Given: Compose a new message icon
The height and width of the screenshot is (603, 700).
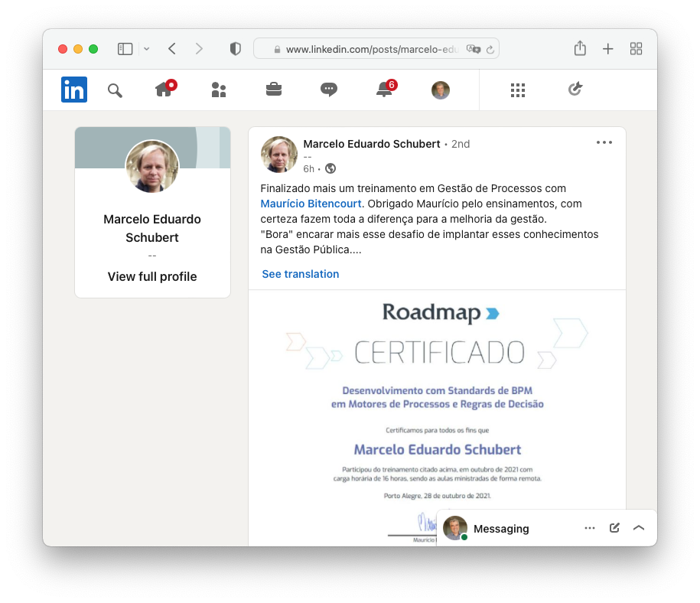Looking at the screenshot, I should click(615, 528).
